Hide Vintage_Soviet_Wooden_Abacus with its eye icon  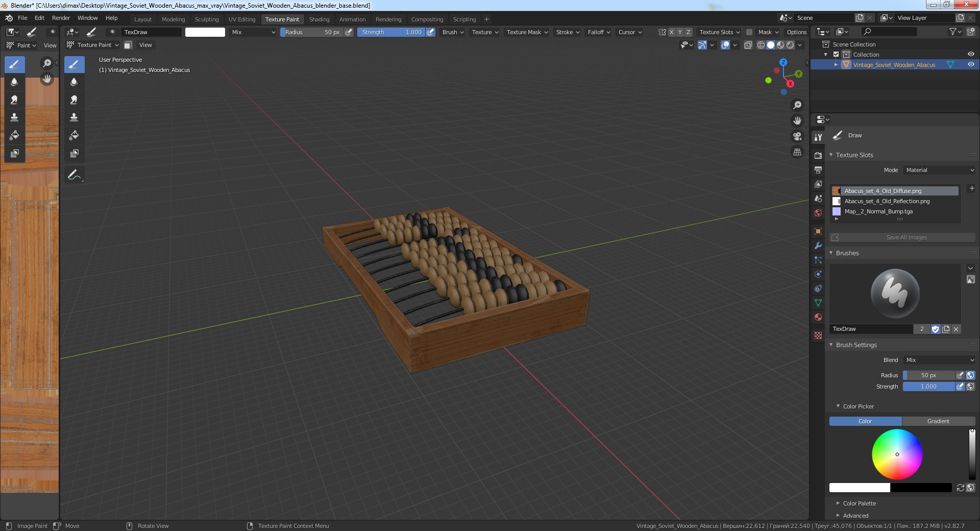click(x=971, y=64)
